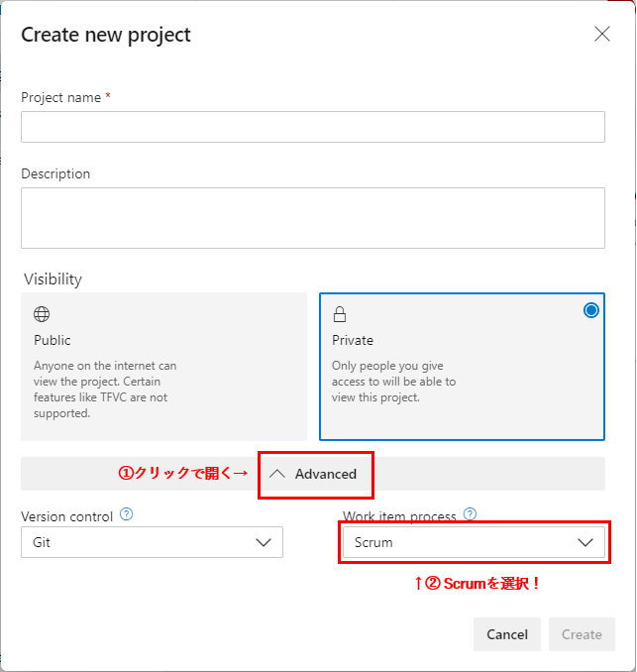Click the Private option description text

393,382
